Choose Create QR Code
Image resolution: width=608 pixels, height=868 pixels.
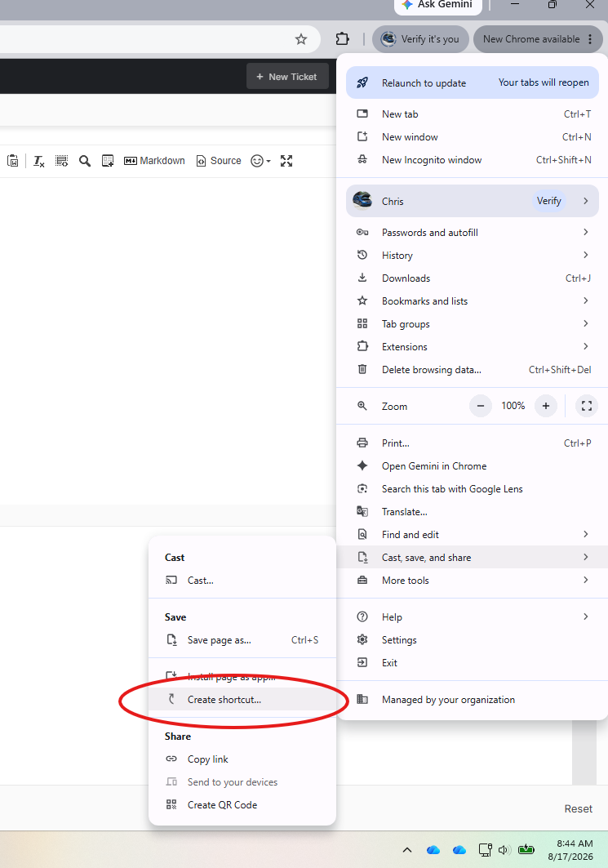[242, 805]
